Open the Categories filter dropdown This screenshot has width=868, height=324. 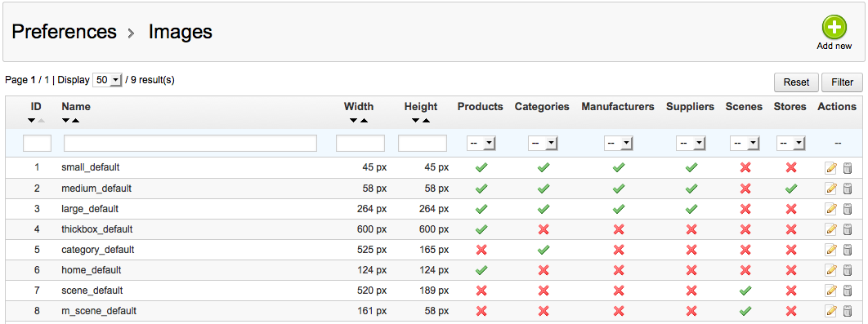[x=543, y=144]
